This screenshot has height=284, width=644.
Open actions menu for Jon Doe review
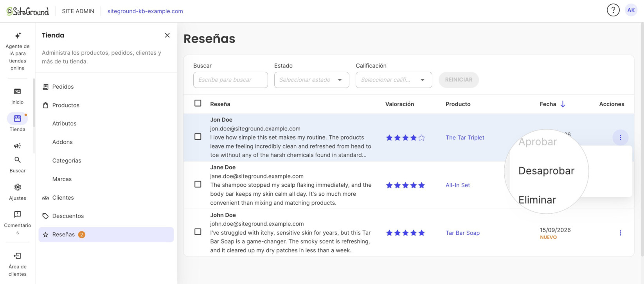pyautogui.click(x=620, y=138)
